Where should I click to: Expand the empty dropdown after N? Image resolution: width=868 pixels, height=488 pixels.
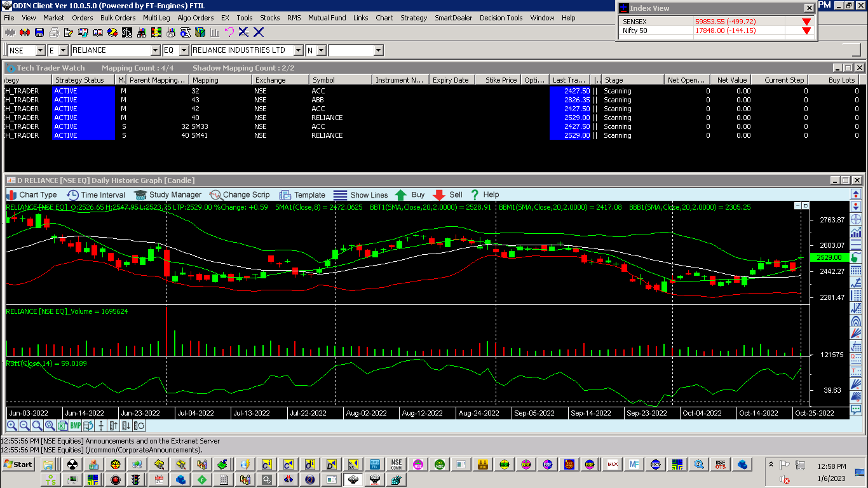[x=378, y=50]
